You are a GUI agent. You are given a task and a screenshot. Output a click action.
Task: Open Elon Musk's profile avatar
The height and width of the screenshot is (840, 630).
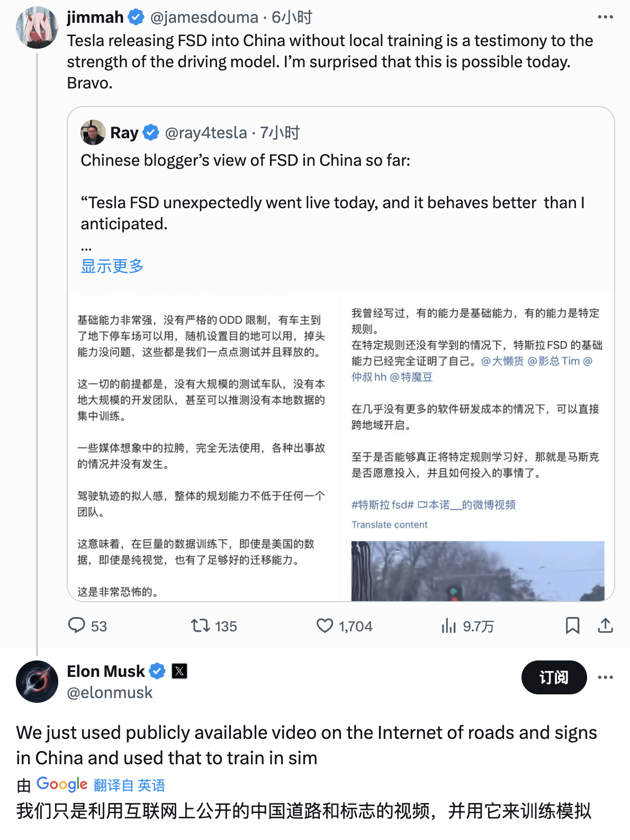[37, 682]
